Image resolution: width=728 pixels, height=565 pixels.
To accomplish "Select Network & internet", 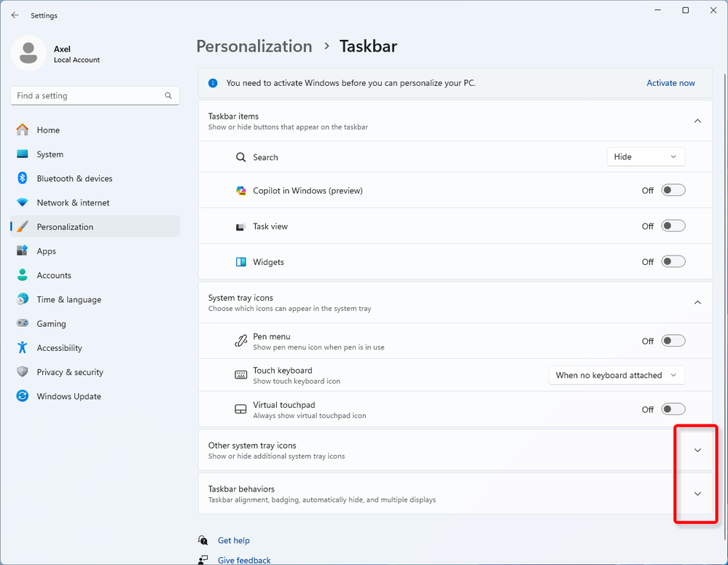I will coord(95,202).
